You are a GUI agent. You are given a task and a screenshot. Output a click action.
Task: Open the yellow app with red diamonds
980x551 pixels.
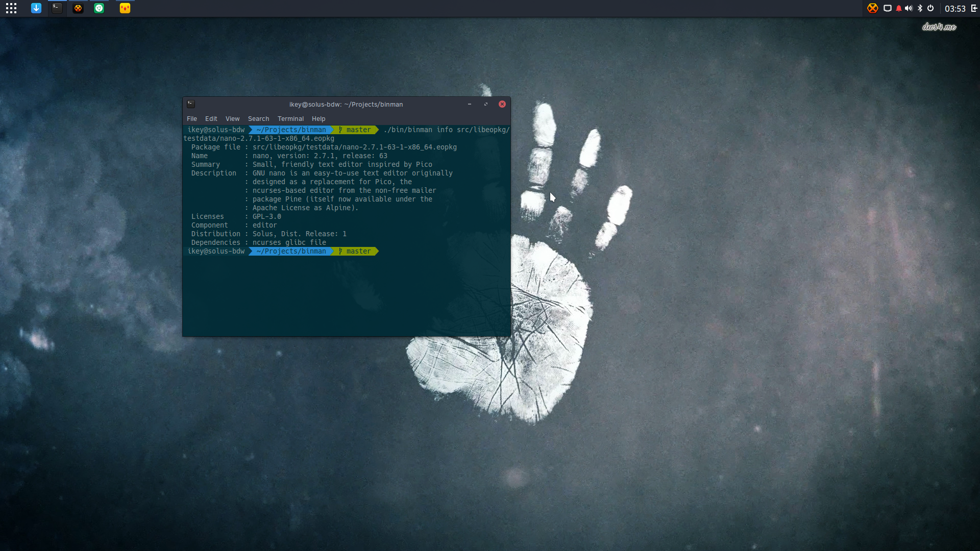pyautogui.click(x=125, y=8)
